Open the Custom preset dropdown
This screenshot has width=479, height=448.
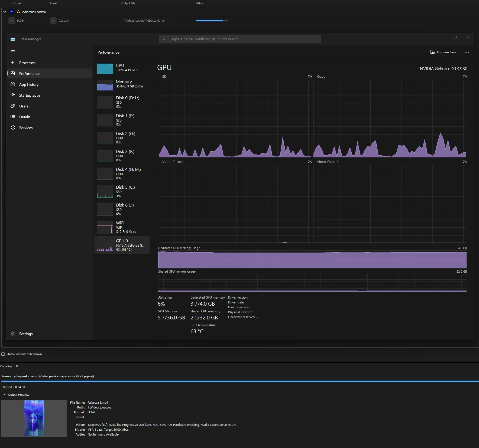click(x=53, y=21)
